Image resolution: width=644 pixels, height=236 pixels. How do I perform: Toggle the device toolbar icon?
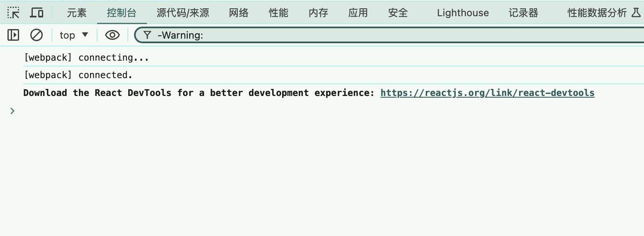[37, 13]
